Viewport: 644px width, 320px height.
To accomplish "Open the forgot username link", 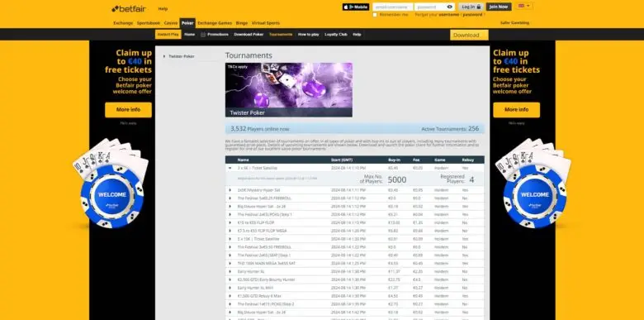I will [449, 15].
